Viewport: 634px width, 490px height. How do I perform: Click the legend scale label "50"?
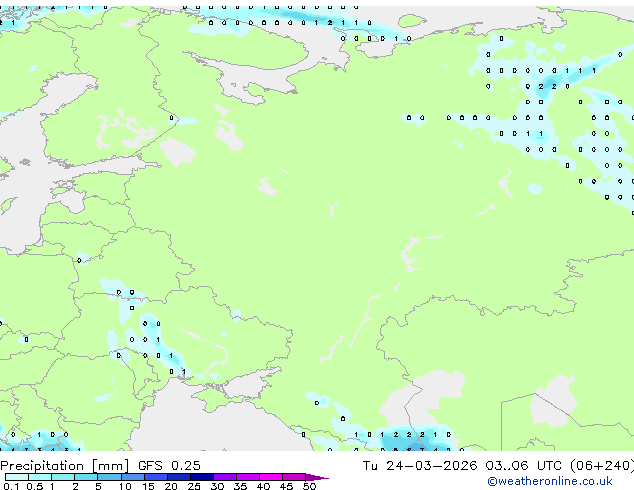click(309, 486)
